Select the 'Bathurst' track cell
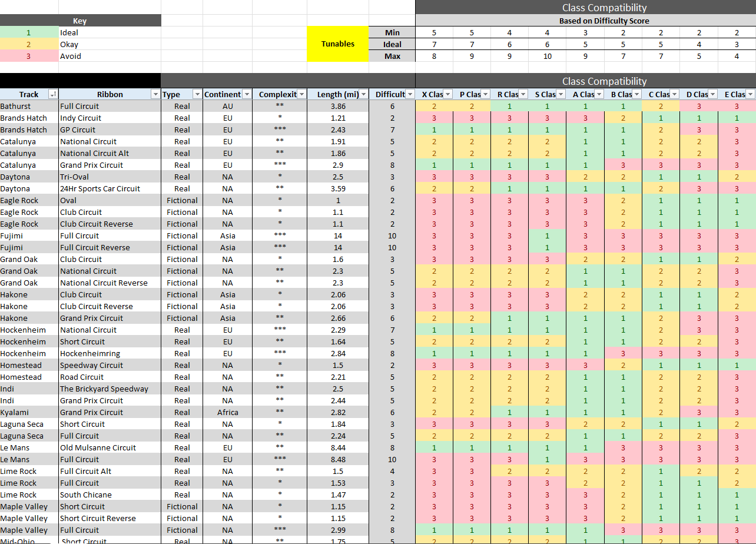This screenshot has width=756, height=544. point(29,106)
